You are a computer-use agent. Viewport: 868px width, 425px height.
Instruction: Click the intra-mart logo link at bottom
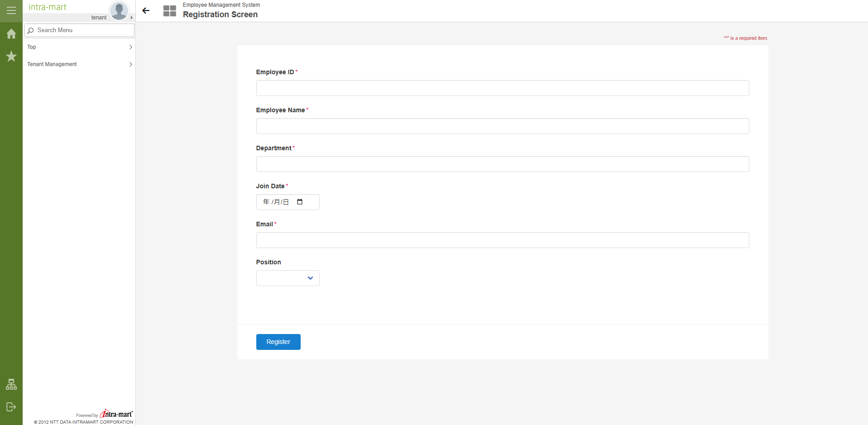116,414
